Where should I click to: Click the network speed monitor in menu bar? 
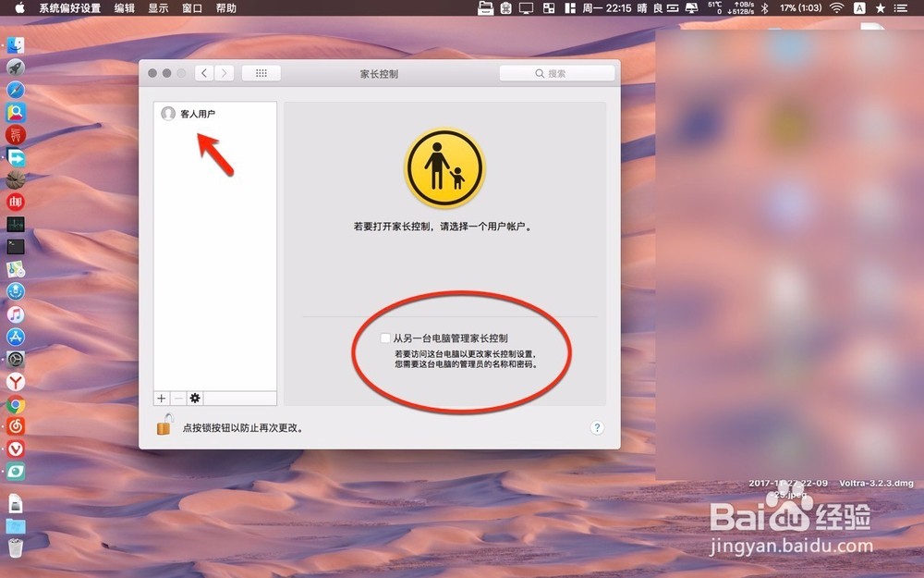pos(741,7)
